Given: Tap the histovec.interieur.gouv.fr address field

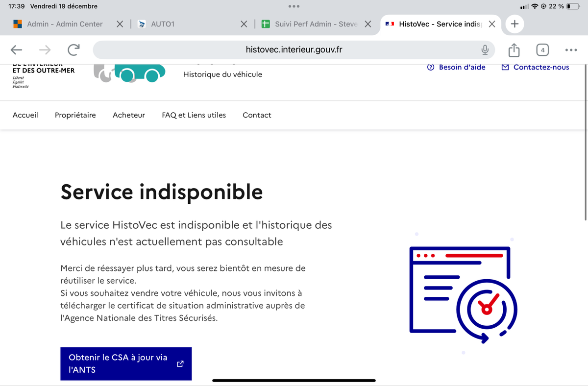Looking at the screenshot, I should tap(294, 49).
